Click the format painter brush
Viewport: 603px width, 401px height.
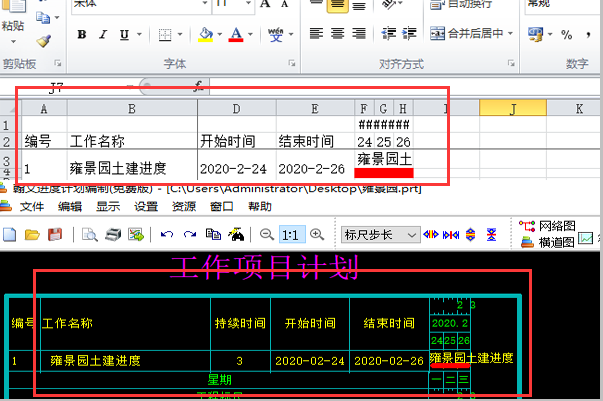tap(43, 41)
